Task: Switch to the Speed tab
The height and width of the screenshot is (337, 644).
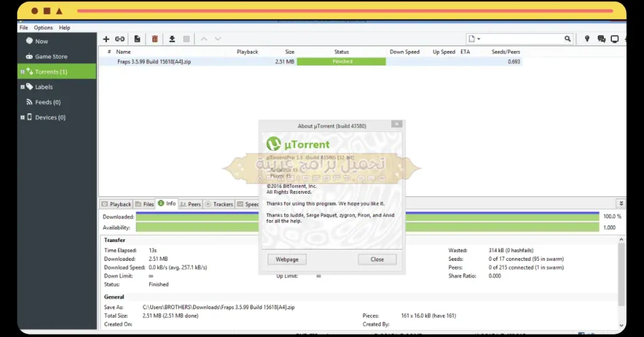Action: pos(248,204)
